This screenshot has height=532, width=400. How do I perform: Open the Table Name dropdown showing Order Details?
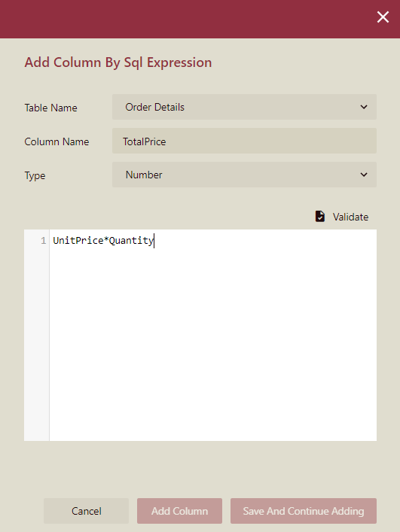(244, 107)
